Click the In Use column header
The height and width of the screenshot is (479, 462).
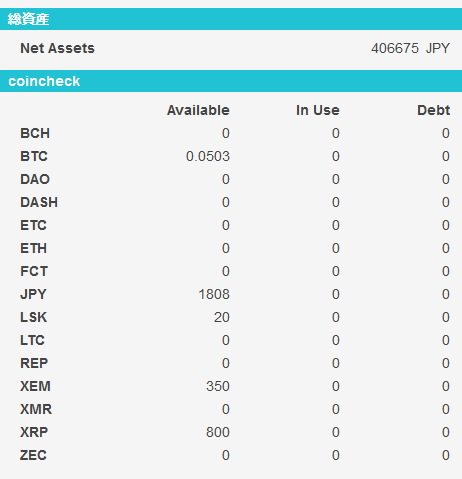318,110
